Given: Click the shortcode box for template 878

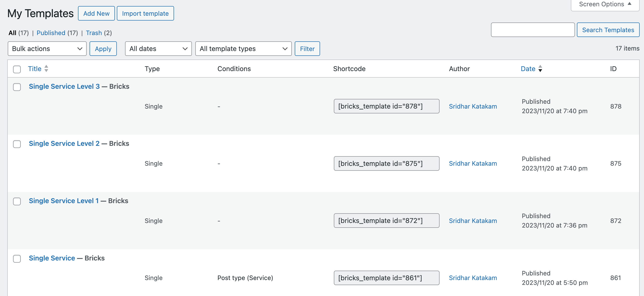Looking at the screenshot, I should click(386, 106).
